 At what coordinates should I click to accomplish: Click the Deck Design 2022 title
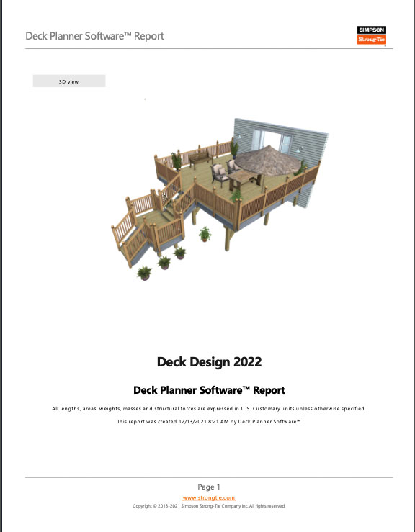[x=209, y=361]
